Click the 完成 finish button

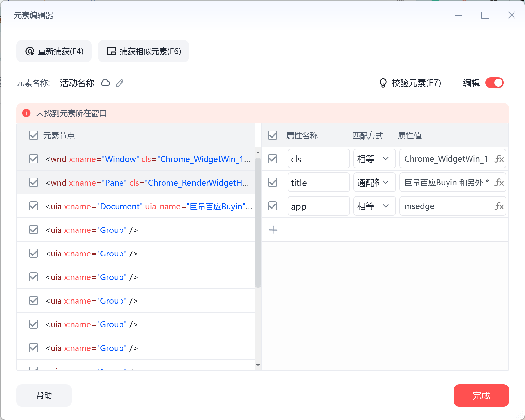click(x=481, y=395)
